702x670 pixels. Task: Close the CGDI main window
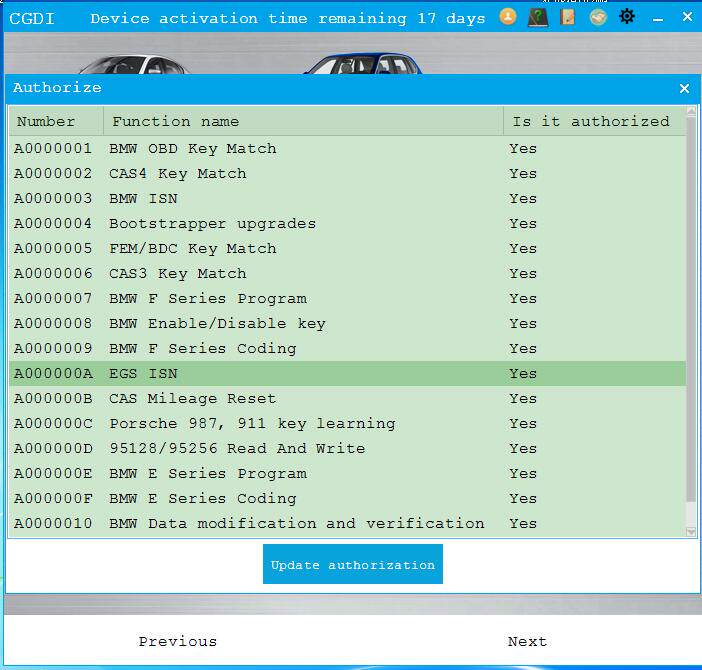point(687,17)
